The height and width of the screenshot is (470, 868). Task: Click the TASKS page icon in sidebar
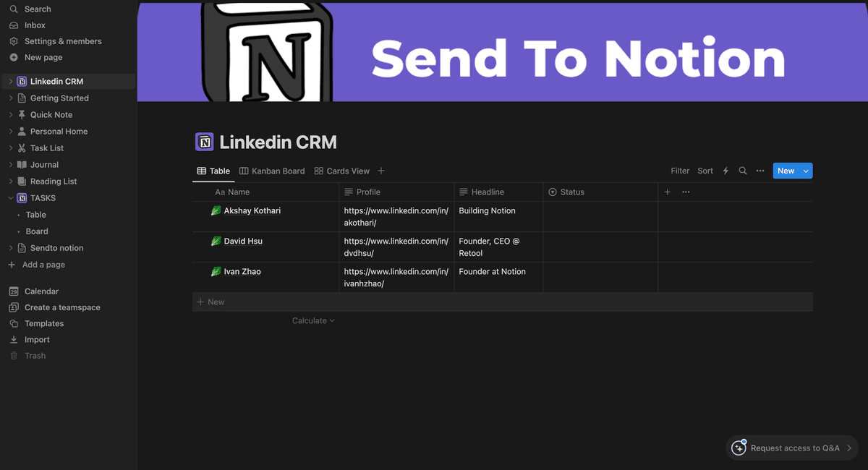22,198
